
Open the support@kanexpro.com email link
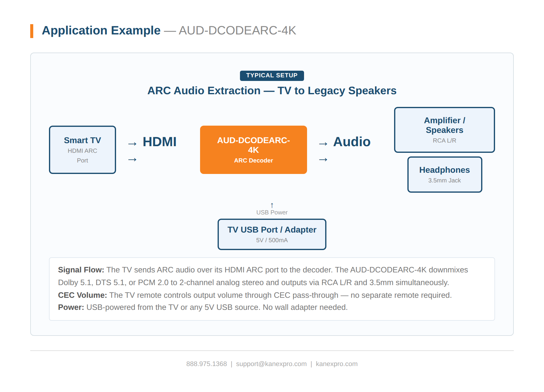(x=271, y=364)
